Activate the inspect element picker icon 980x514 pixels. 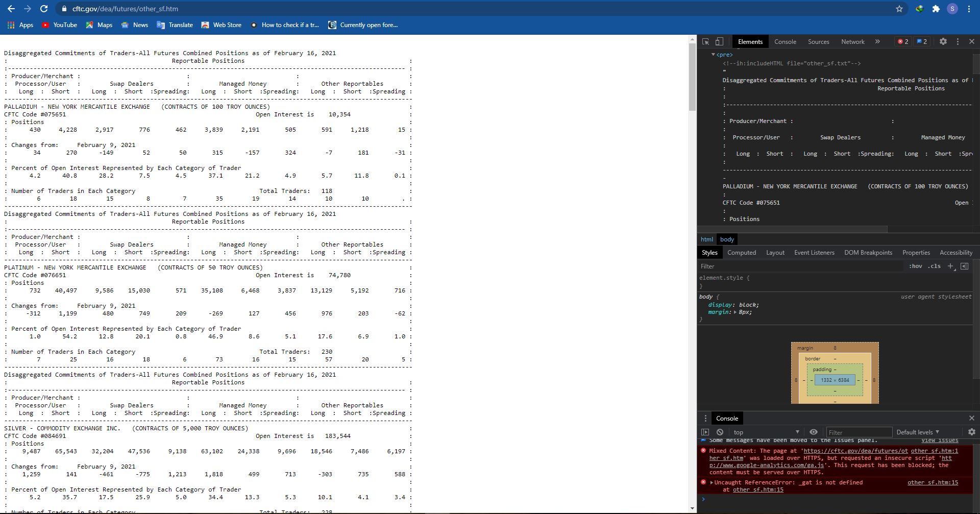[705, 42]
